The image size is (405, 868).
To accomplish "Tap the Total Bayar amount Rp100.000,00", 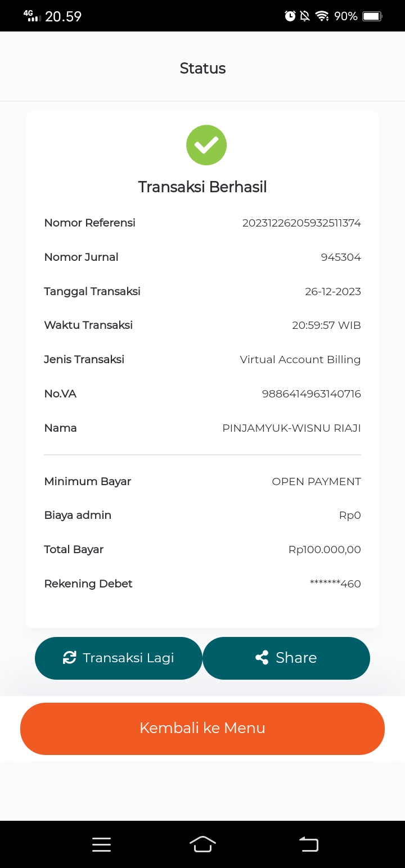I will (x=325, y=550).
